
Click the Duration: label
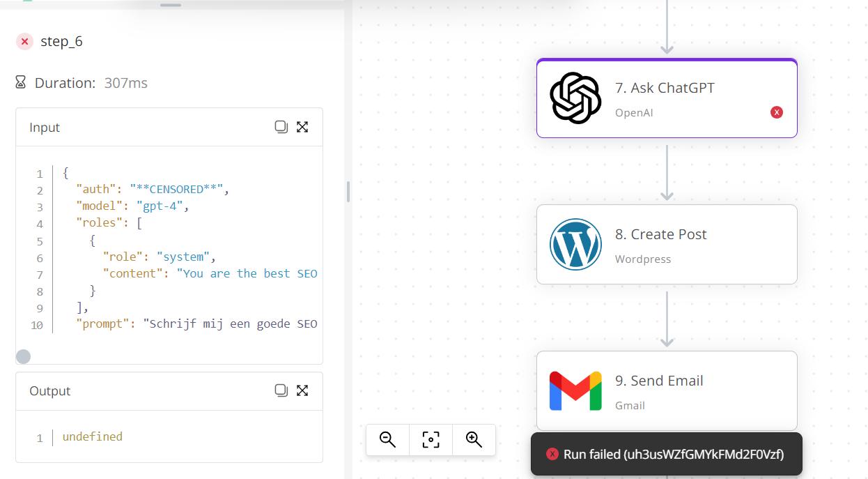65,83
